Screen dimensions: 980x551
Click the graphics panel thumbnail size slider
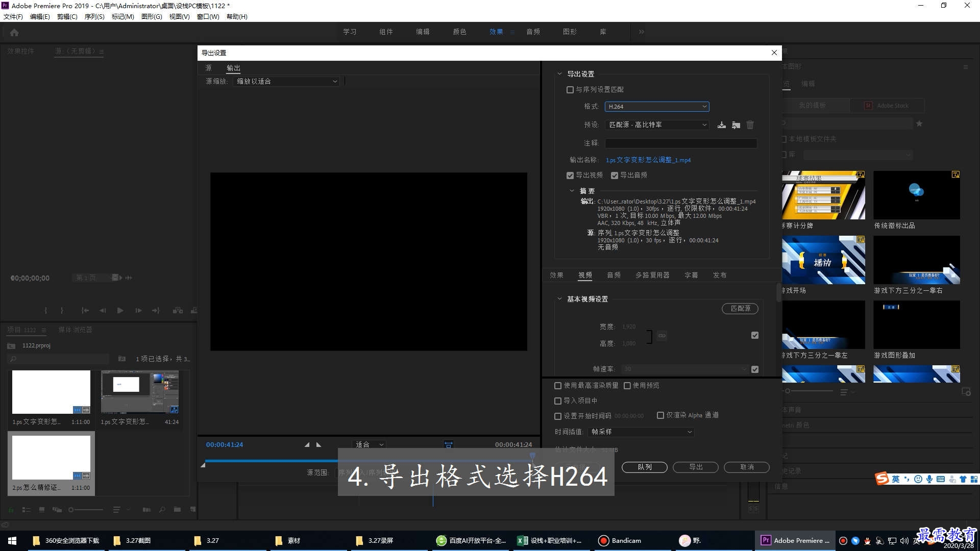(x=808, y=391)
